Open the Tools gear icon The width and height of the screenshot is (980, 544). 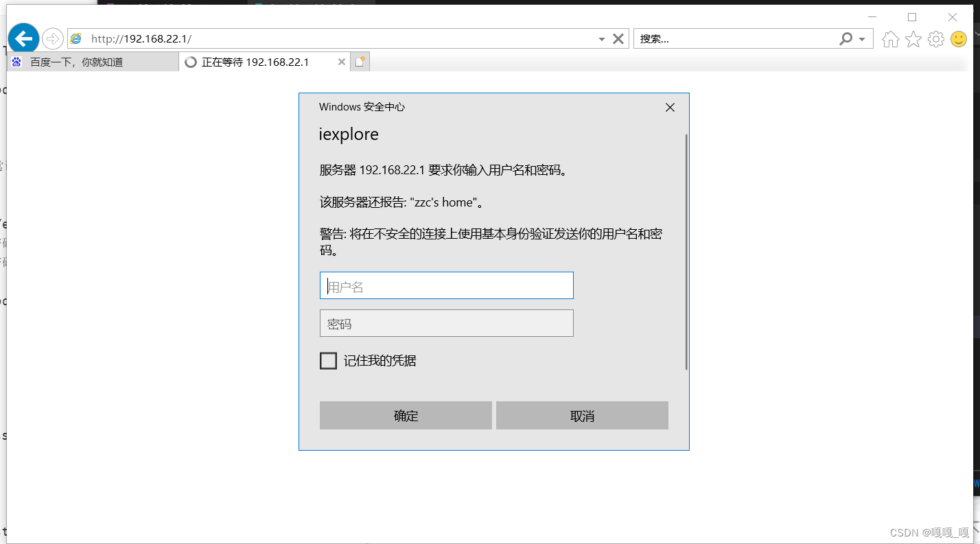click(x=936, y=39)
